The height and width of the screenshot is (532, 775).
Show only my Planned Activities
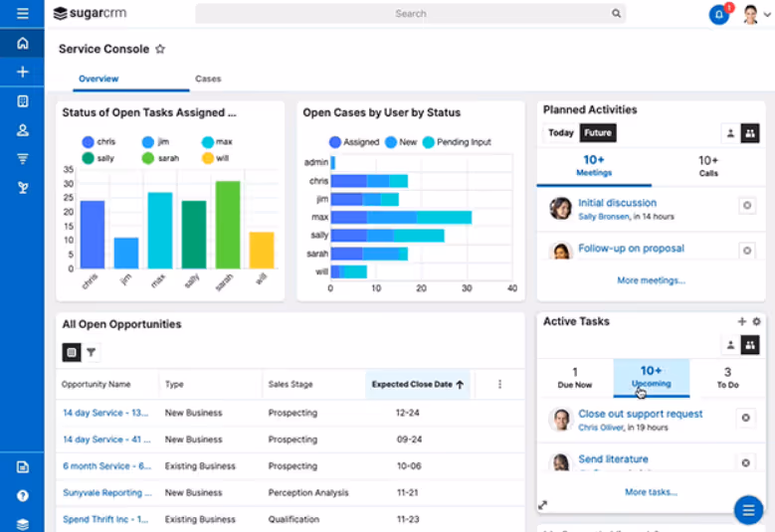click(730, 133)
